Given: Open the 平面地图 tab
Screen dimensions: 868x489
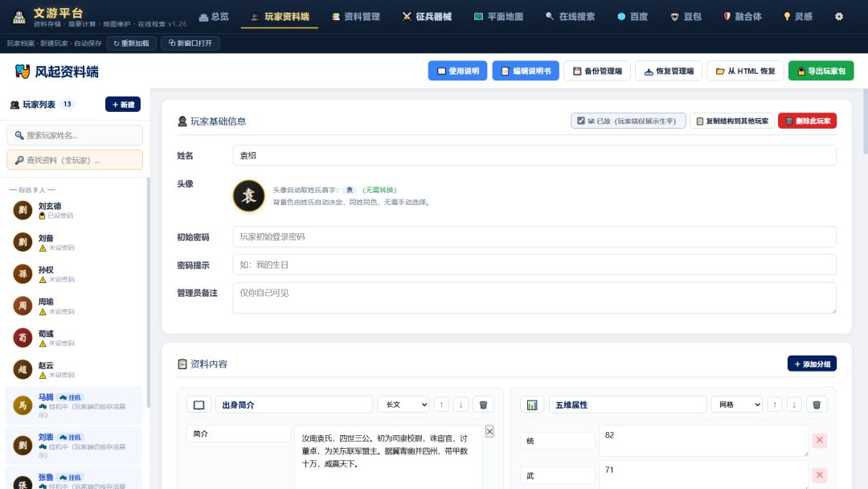Looking at the screenshot, I should click(x=498, y=17).
